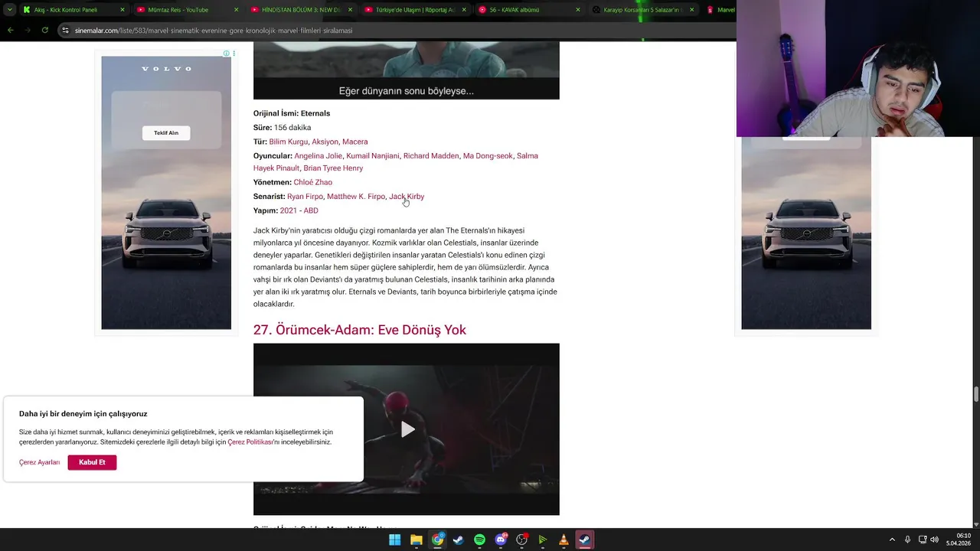This screenshot has height=551, width=980.
Task: Open microphone settings in the system tray
Action: [x=907, y=540]
